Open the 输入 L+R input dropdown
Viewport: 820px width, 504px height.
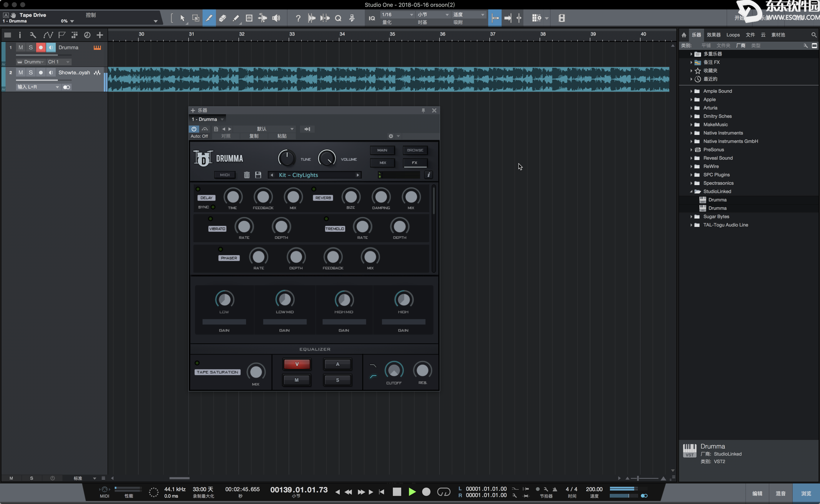(x=38, y=87)
